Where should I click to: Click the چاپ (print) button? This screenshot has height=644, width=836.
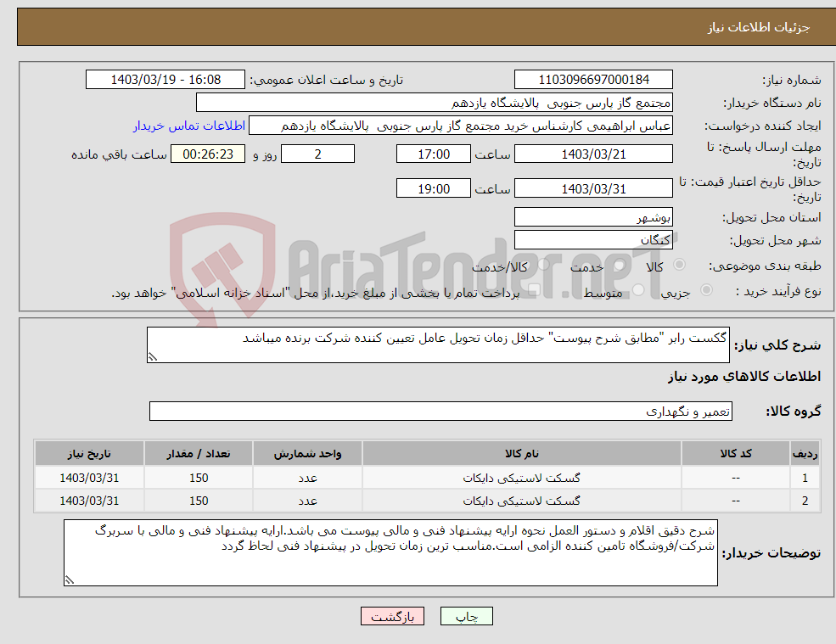pos(467,616)
